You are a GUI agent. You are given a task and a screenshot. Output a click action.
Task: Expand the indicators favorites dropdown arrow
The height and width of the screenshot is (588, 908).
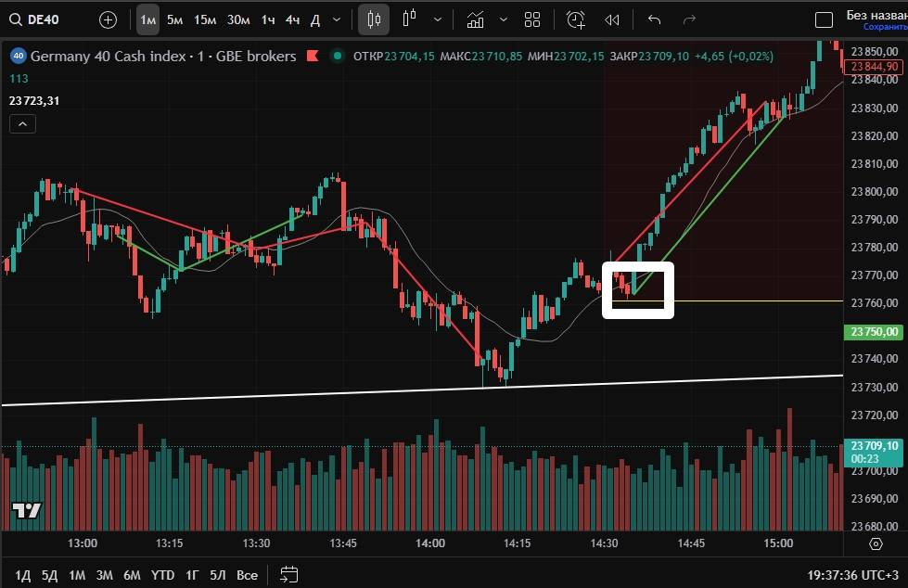pyautogui.click(x=503, y=19)
